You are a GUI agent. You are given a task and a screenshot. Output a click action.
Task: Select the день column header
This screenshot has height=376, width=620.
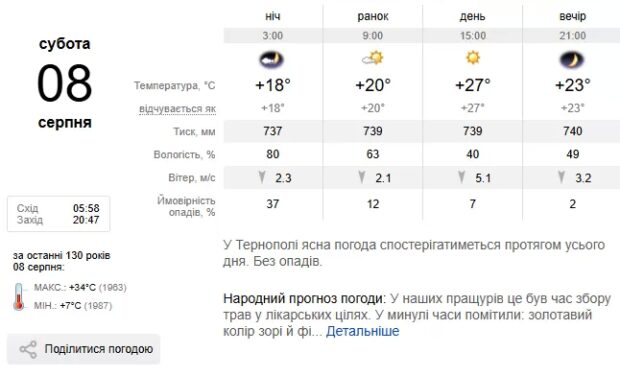click(473, 17)
